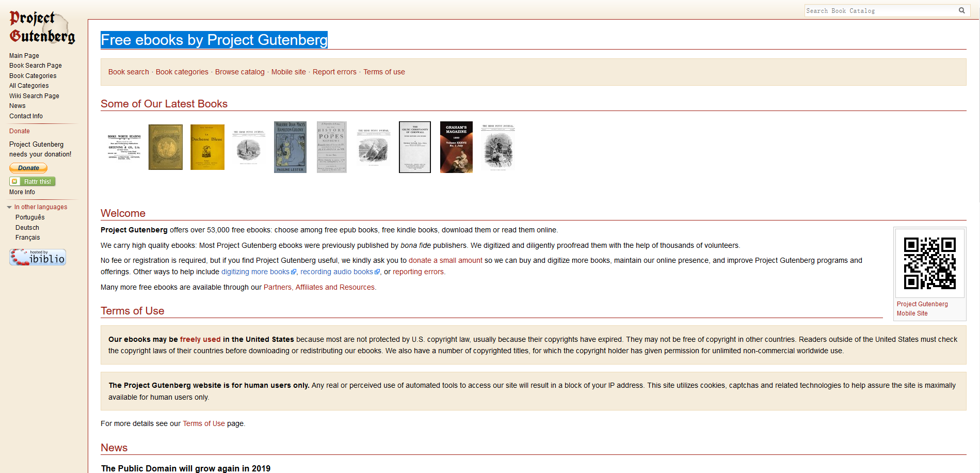Open Mobile site in link bar
This screenshot has width=980, height=473.
tap(288, 72)
